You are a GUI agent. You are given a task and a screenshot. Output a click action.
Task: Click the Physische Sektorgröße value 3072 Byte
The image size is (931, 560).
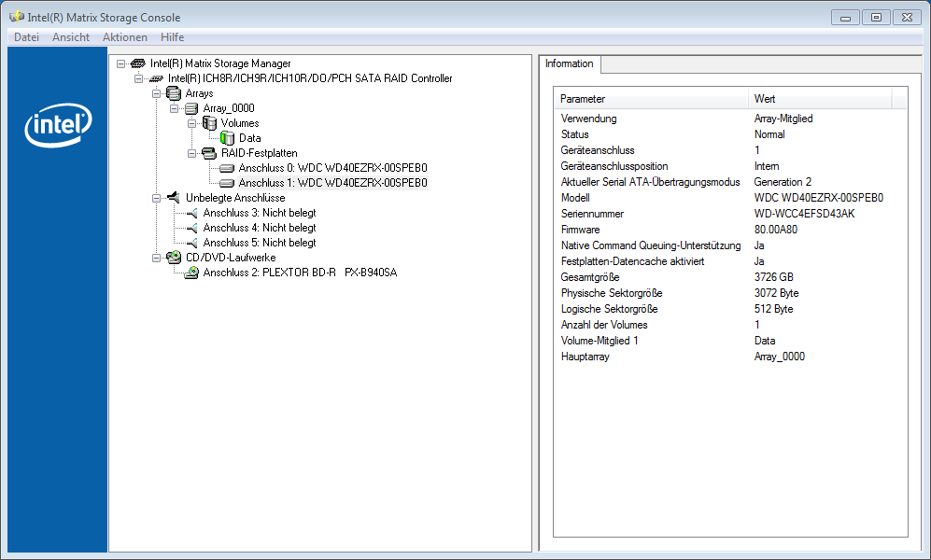pyautogui.click(x=776, y=293)
